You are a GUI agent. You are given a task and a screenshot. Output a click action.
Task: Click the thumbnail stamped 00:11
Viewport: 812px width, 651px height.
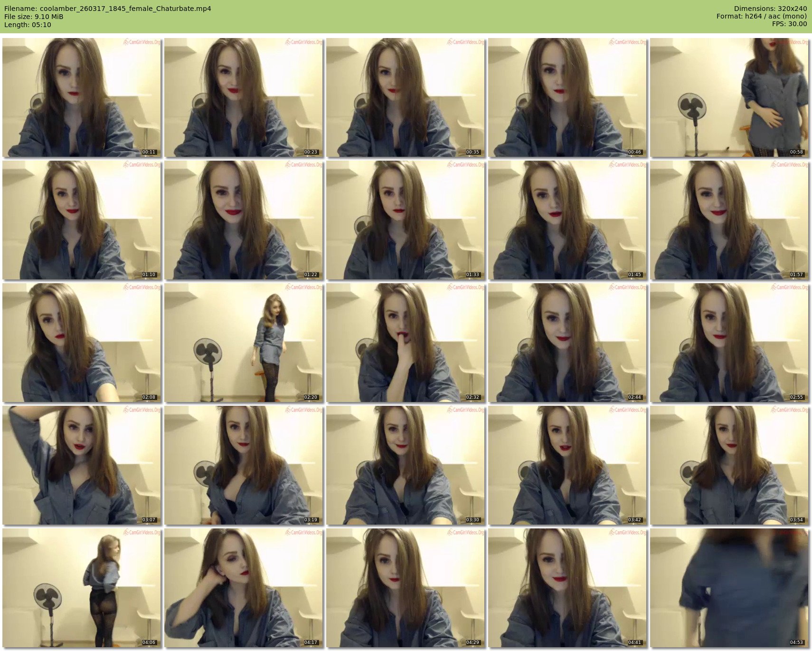[x=82, y=97]
